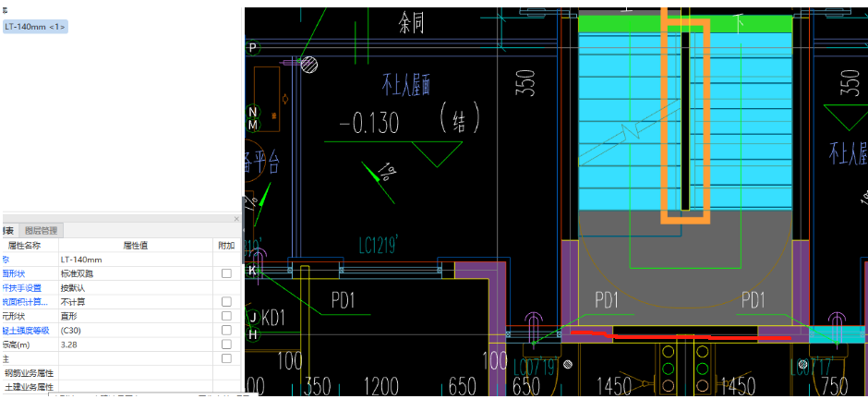
Task: Open the 按默认 handrail setting value
Action: (x=136, y=288)
